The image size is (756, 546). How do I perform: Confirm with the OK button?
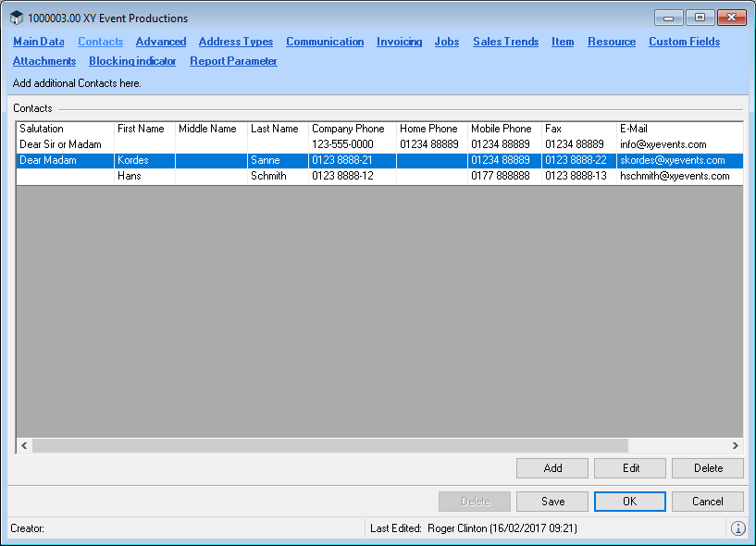click(630, 502)
